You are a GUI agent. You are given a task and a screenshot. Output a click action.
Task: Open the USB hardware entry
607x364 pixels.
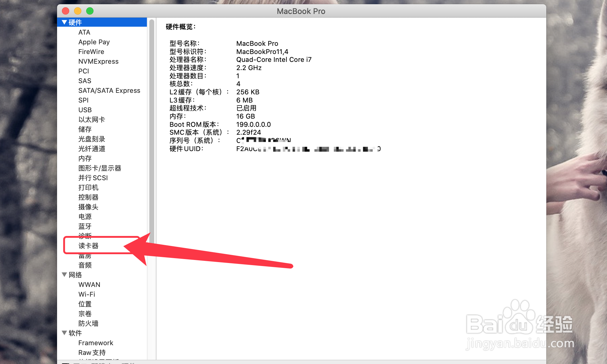[x=85, y=110]
